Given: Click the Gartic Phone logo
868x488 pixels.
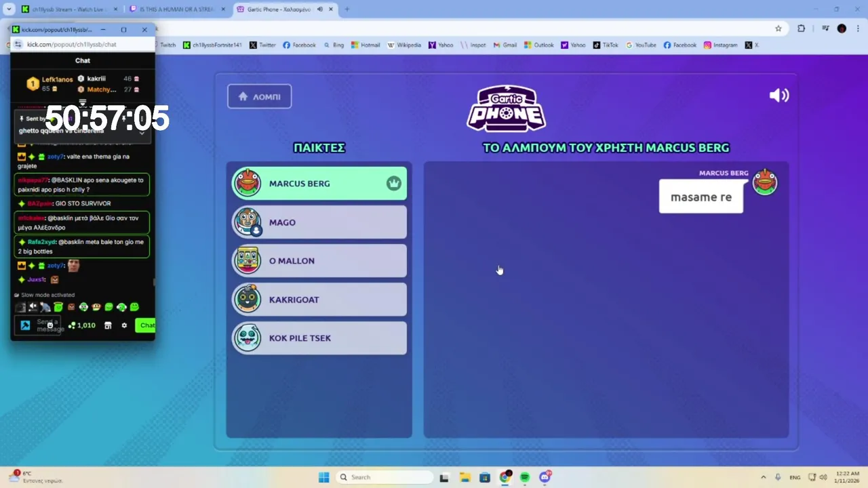Looking at the screenshot, I should tap(507, 108).
